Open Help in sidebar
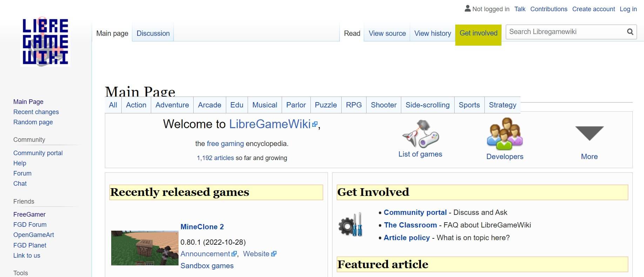Screen dimensions: 644x277 (x=20, y=163)
